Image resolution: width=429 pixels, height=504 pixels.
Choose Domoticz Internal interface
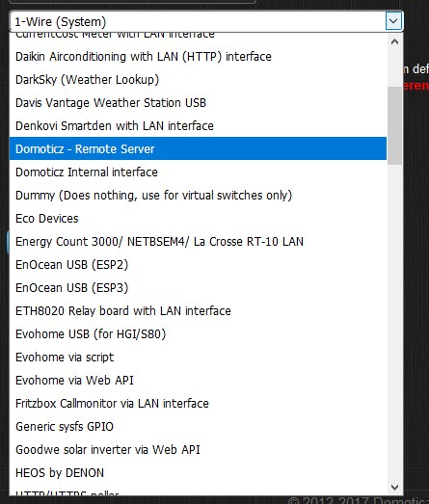pos(198,172)
